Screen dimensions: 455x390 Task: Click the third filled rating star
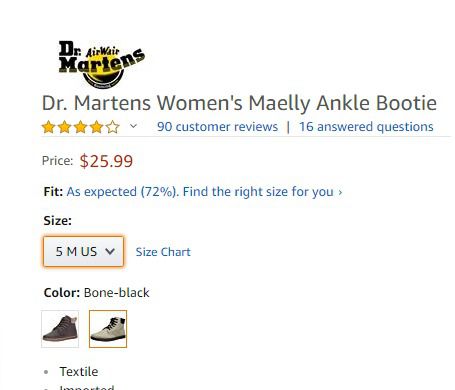coord(80,127)
